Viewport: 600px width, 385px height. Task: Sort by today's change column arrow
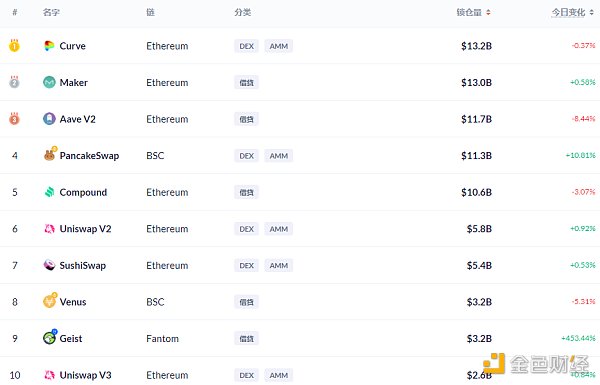(x=592, y=13)
